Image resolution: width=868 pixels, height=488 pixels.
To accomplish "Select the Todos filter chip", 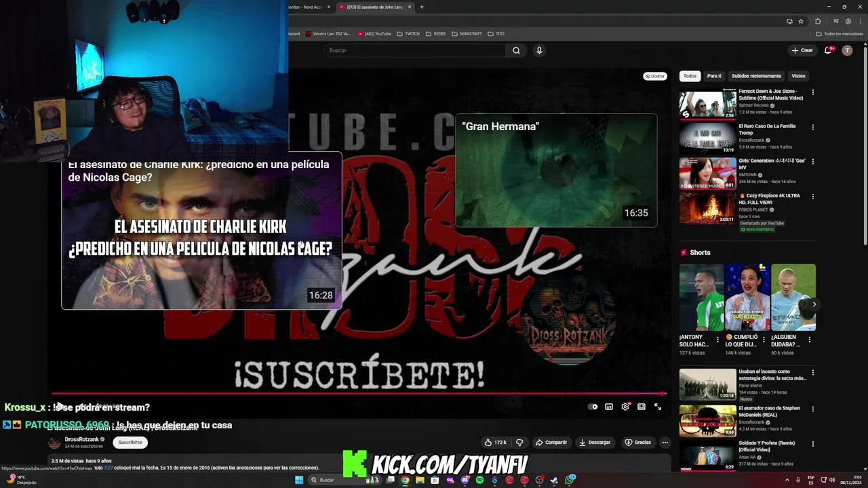I will [x=690, y=76].
